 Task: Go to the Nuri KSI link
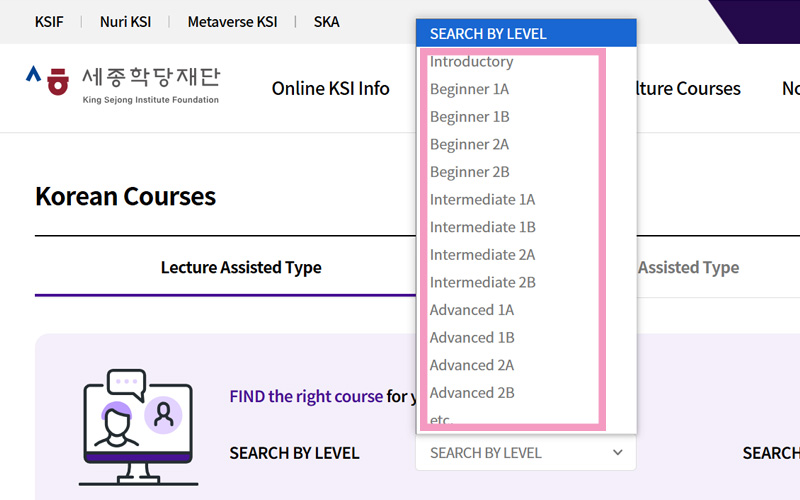125,22
